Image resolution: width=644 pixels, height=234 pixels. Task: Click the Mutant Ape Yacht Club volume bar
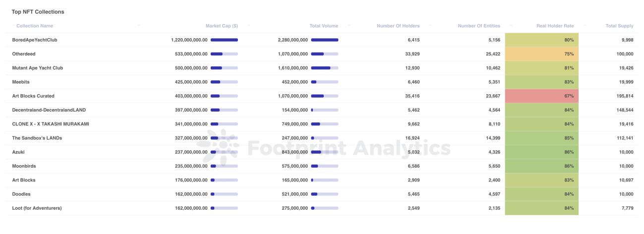tap(324, 68)
